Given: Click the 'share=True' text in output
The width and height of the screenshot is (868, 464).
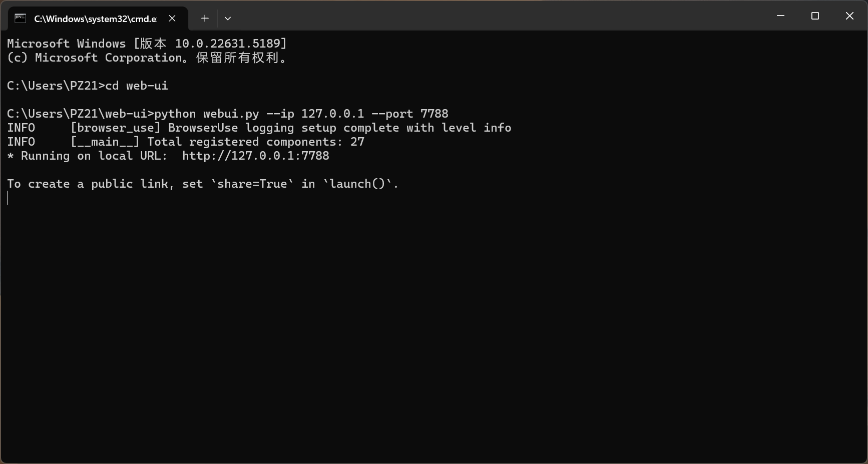Looking at the screenshot, I should coord(252,184).
